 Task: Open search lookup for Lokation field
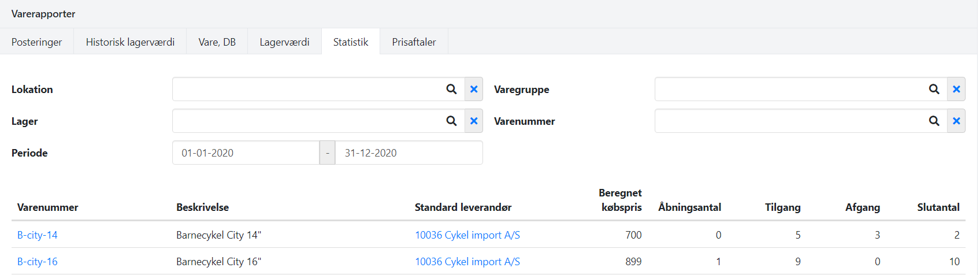pos(451,89)
